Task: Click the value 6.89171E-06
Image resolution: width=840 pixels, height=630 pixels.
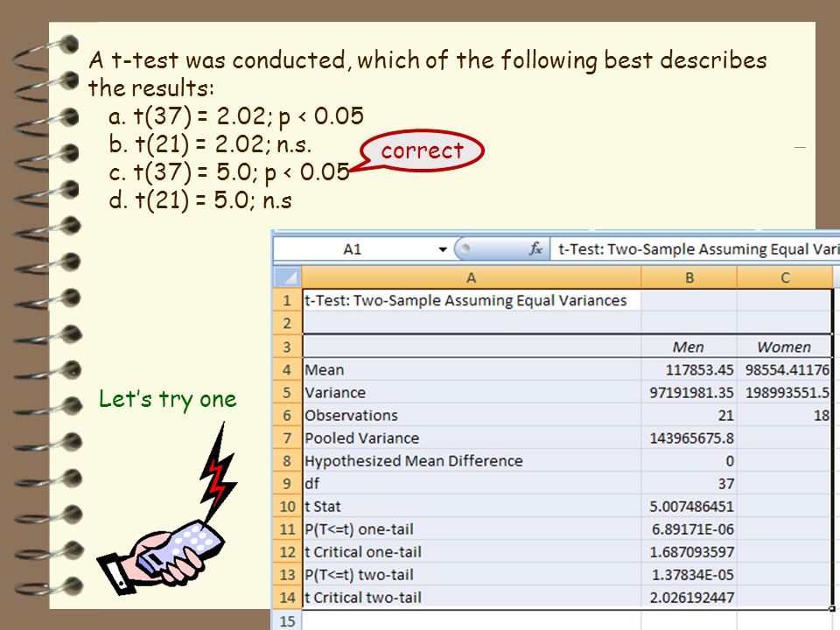Action: (x=689, y=529)
